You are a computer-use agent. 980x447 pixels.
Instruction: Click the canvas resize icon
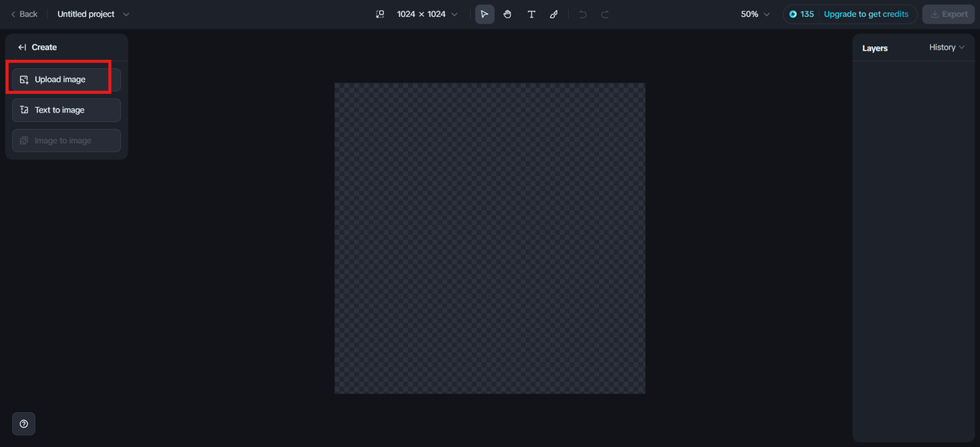point(380,14)
